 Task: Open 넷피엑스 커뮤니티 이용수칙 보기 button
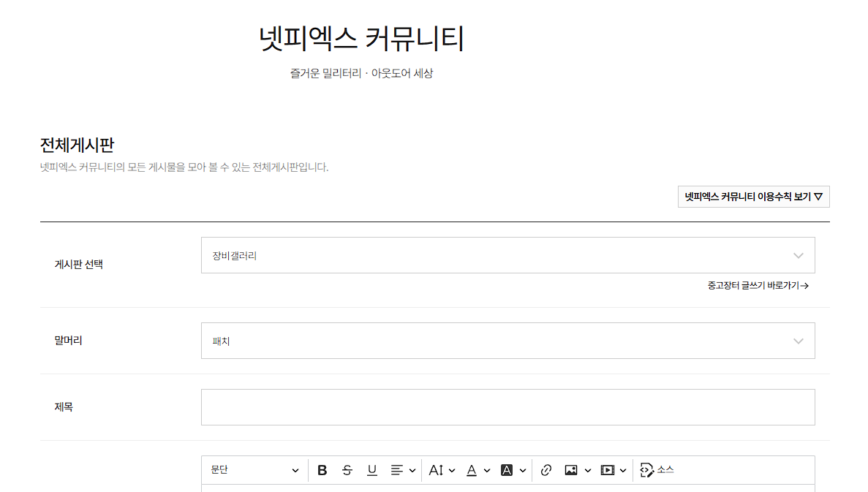click(x=753, y=197)
